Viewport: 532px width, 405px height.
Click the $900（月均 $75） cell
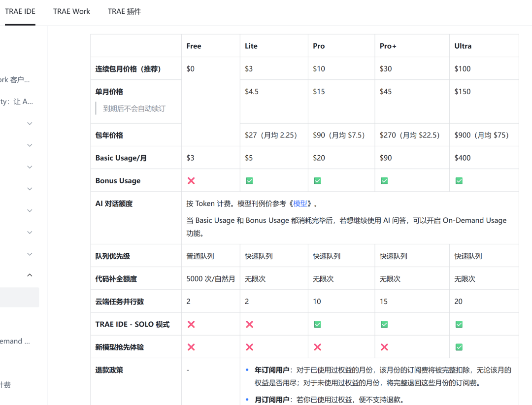(481, 135)
